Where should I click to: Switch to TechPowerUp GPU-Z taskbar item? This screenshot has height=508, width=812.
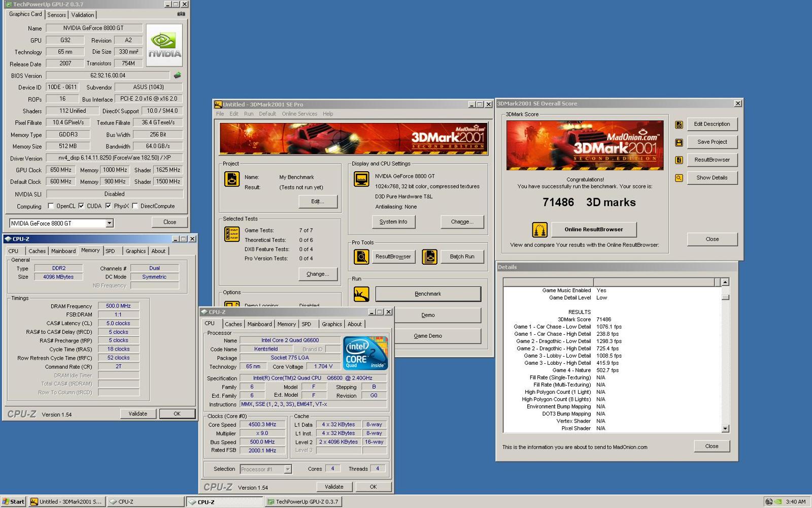tap(303, 501)
